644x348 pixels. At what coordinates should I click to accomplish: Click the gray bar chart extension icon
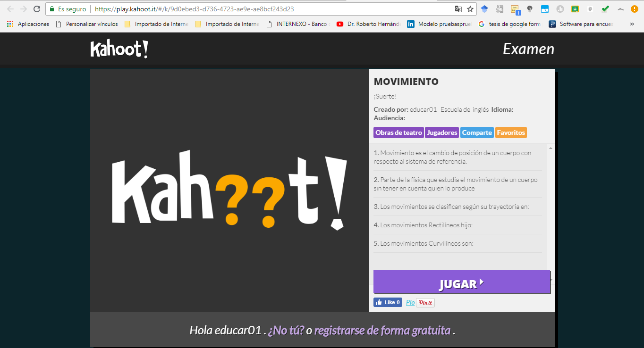560,9
